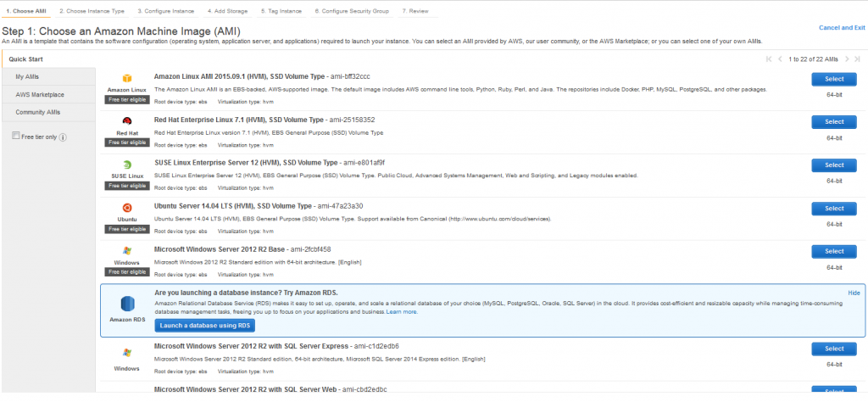868x402 pixels.
Task: Go to next page of AMIs
Action: pos(847,59)
